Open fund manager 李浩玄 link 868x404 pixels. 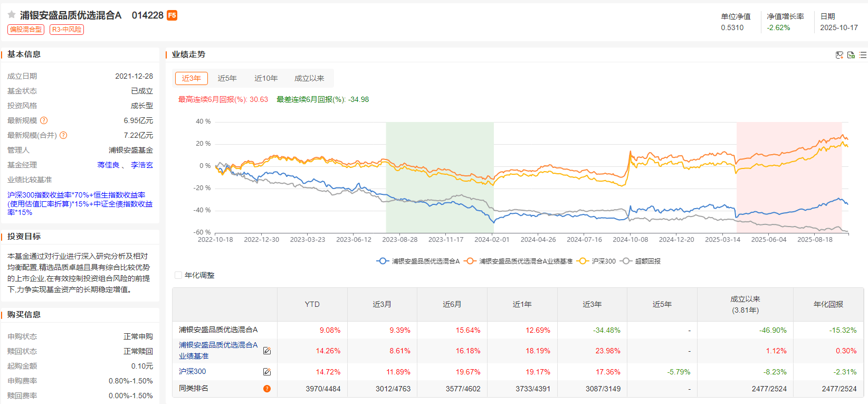pos(142,165)
